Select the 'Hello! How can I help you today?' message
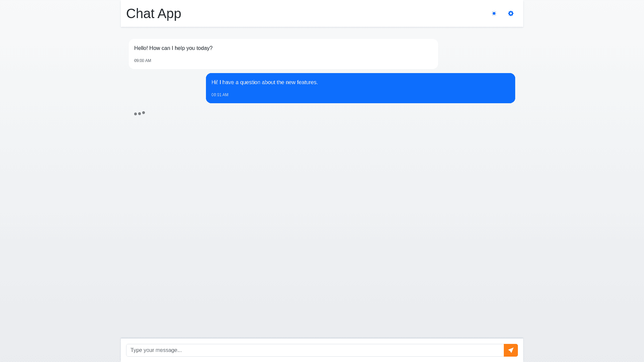Screen dimensions: 644x362 [x=173, y=48]
